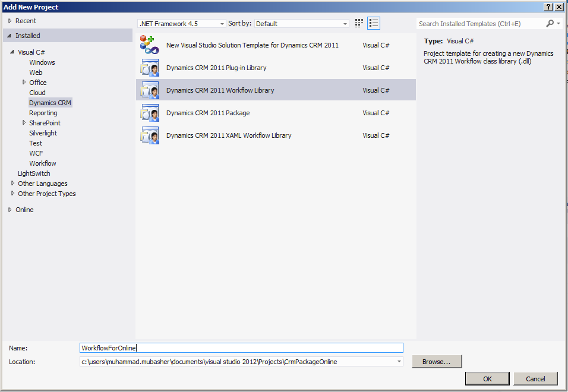Select the Reporting category

click(x=43, y=113)
